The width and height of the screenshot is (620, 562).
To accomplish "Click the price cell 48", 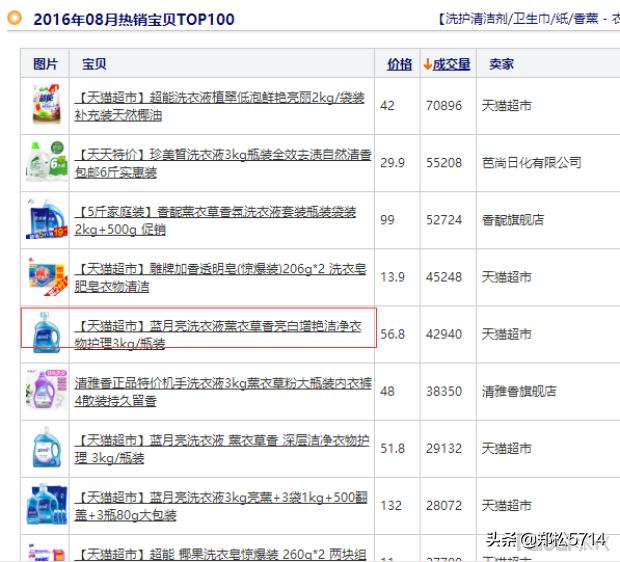I will [x=387, y=391].
